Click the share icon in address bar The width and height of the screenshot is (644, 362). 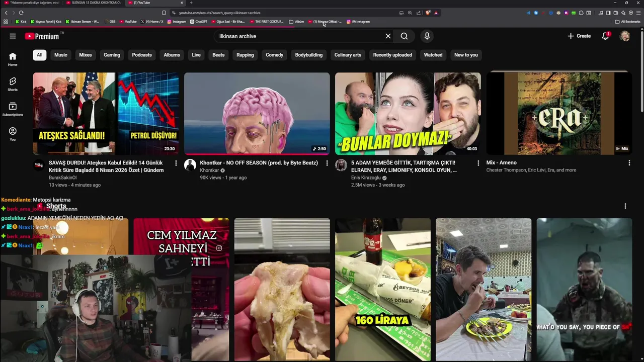(x=419, y=13)
